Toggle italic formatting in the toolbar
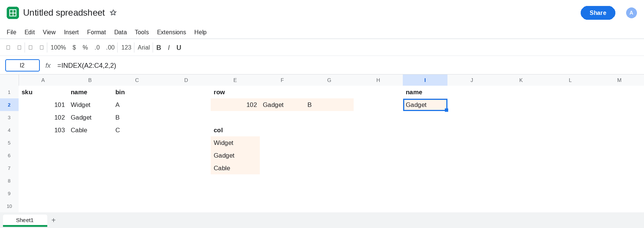The height and width of the screenshot is (228, 644). click(x=169, y=47)
